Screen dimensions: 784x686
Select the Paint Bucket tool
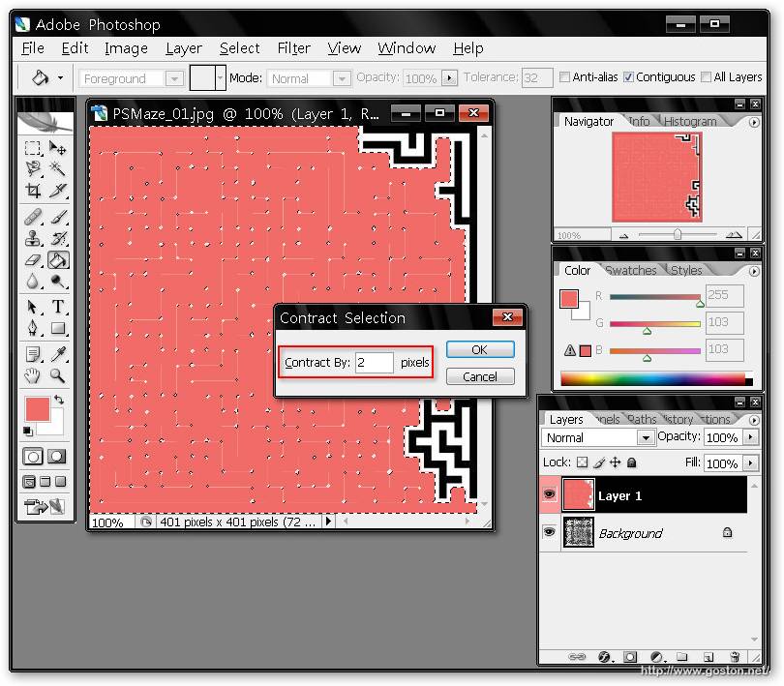58,260
